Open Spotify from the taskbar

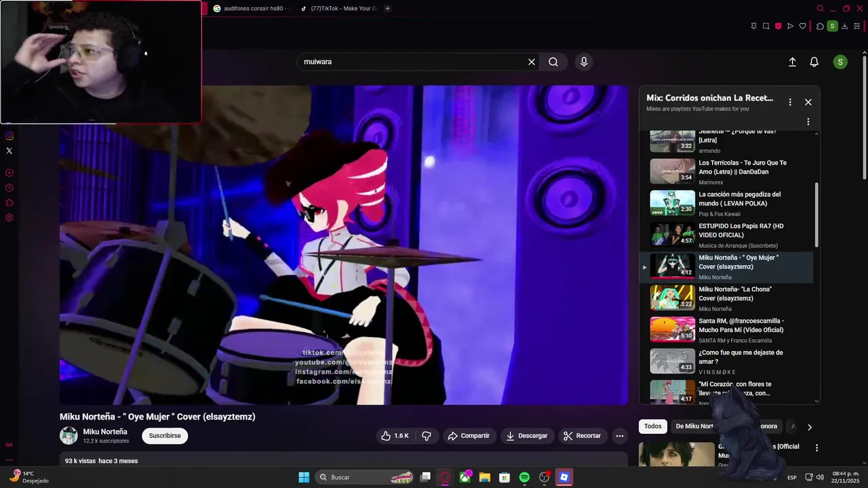click(x=524, y=477)
